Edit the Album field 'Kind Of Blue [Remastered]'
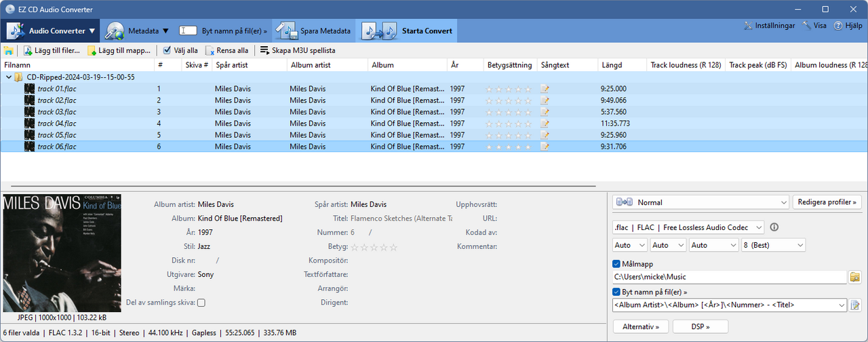The image size is (868, 342). [x=240, y=218]
